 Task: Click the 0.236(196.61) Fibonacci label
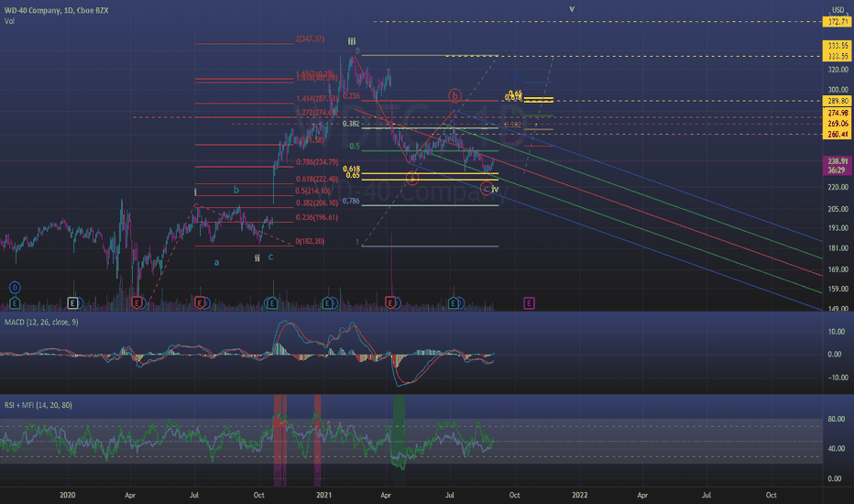[317, 217]
